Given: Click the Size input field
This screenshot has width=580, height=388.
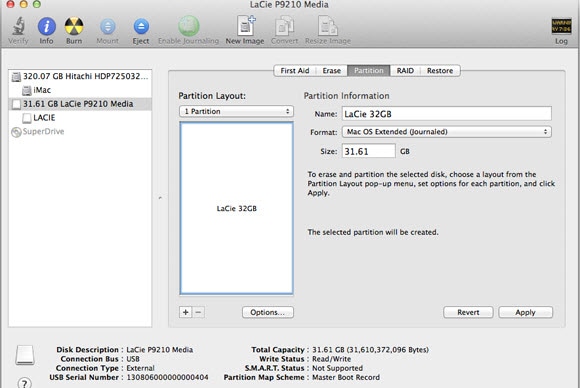Looking at the screenshot, I should tap(368, 151).
